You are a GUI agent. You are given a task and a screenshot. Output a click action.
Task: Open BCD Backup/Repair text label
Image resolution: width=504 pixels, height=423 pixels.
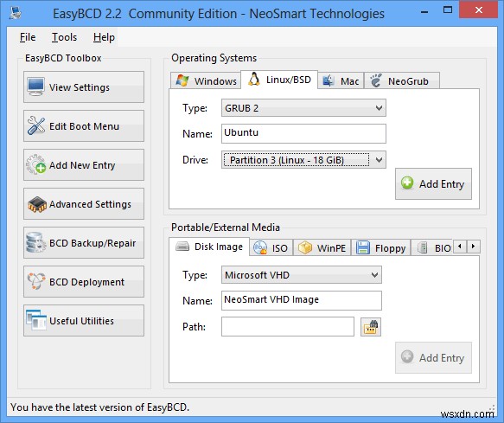(x=93, y=243)
